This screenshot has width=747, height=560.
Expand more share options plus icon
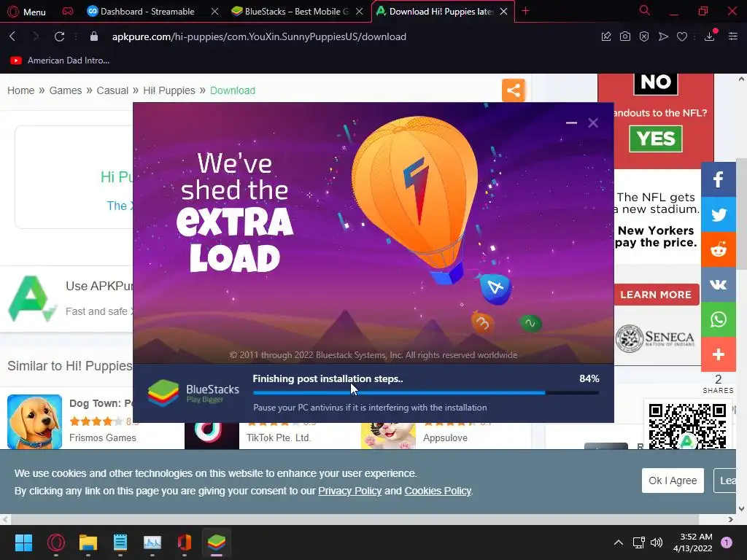(x=719, y=354)
